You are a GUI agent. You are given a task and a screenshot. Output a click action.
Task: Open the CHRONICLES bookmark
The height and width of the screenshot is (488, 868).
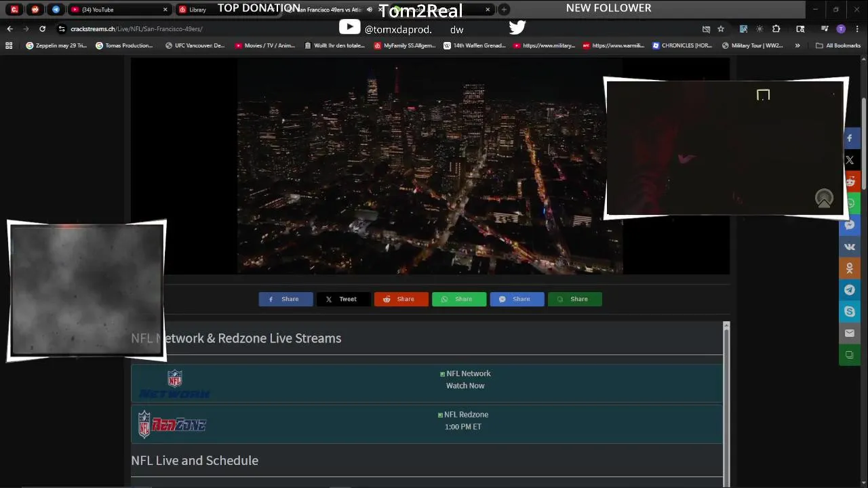[x=682, y=45]
